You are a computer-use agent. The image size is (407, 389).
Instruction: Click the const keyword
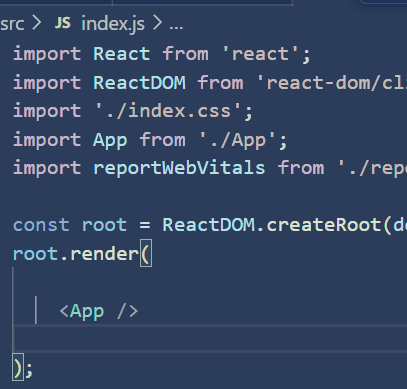41,225
